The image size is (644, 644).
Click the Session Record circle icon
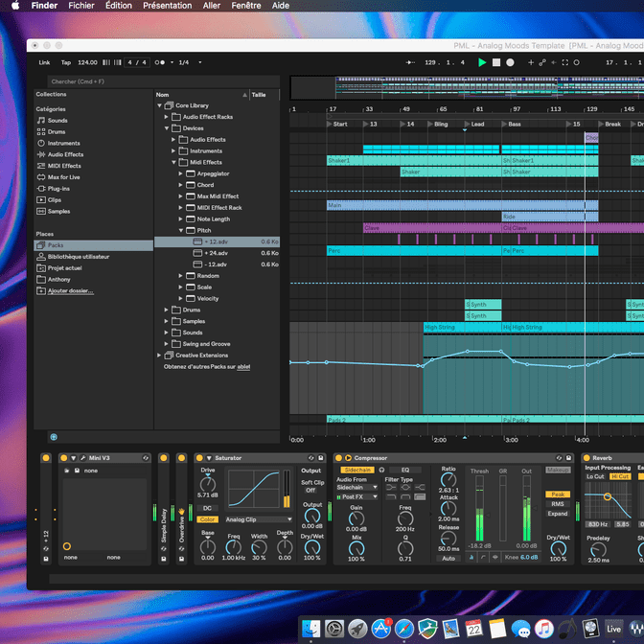click(576, 62)
